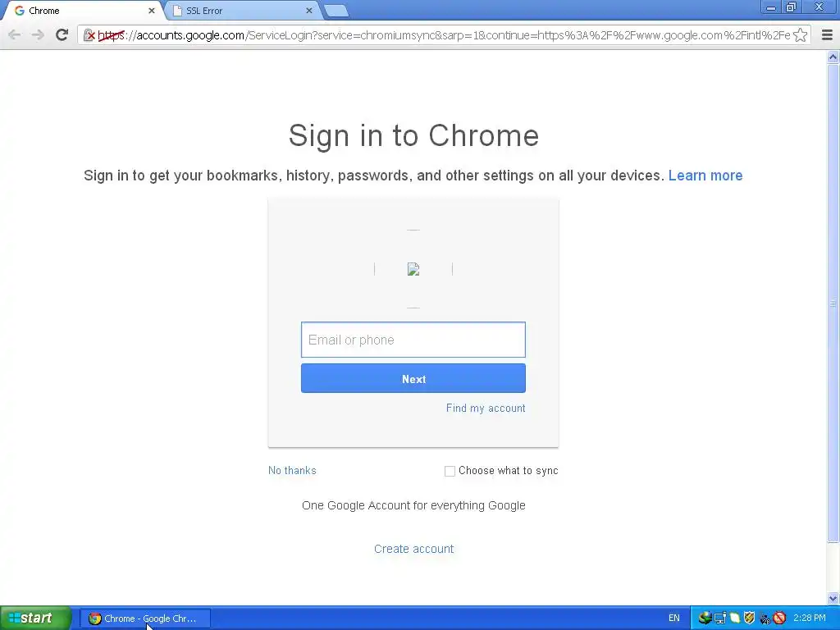Image resolution: width=840 pixels, height=630 pixels.
Task: Click the network connection tray icon
Action: pos(720,619)
